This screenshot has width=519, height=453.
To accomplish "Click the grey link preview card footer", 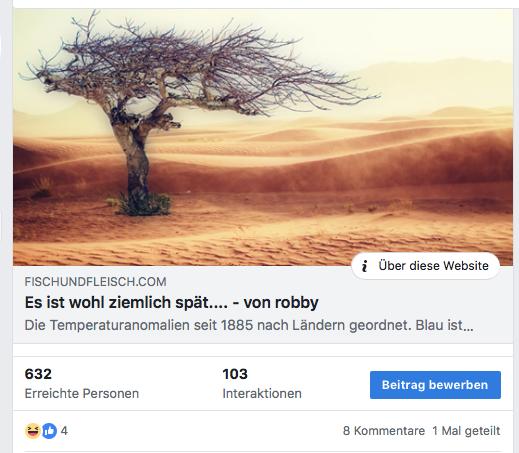I will click(x=263, y=304).
